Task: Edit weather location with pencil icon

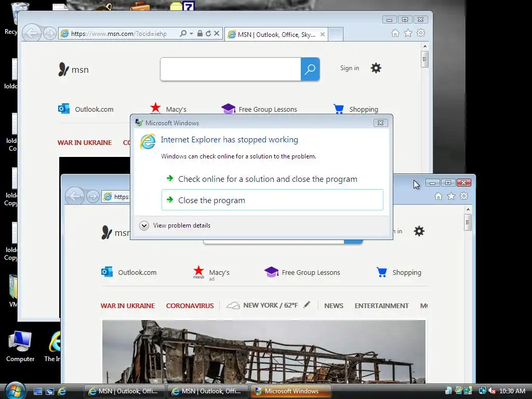Action: [307, 304]
